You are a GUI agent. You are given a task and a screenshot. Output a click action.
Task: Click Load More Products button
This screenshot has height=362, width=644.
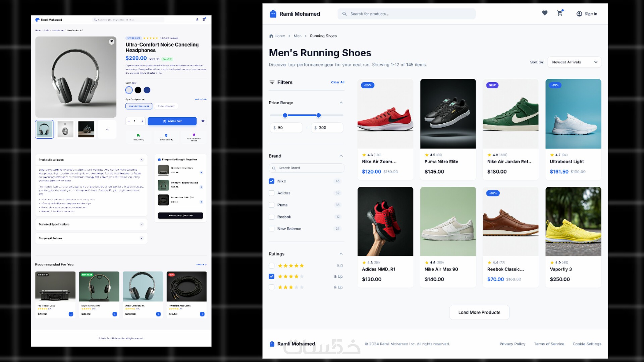coord(479,312)
